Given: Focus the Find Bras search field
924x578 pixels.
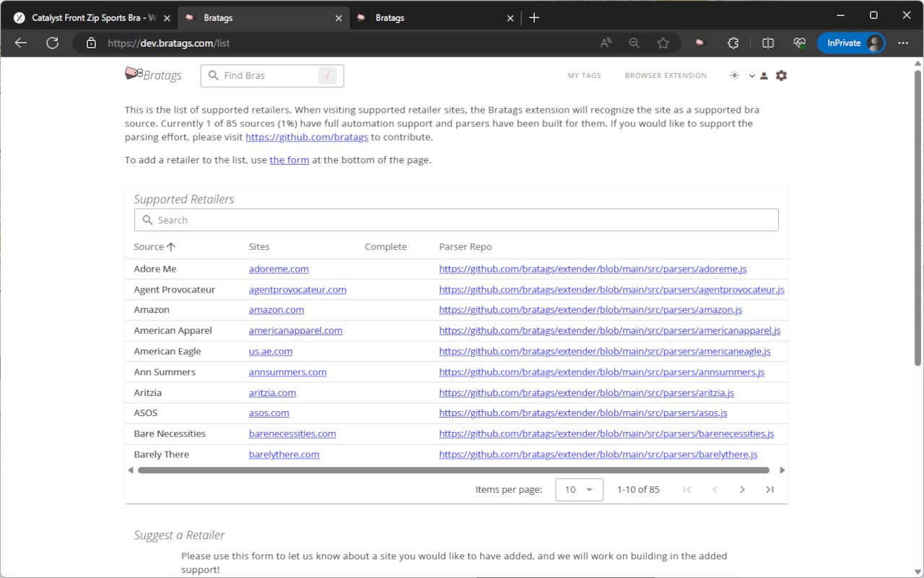Looking at the screenshot, I should pos(272,75).
